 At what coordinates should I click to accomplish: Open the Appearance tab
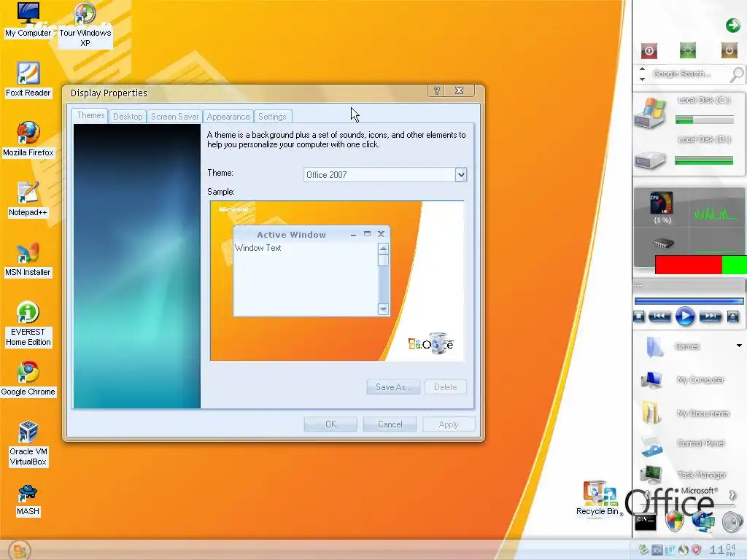228,117
